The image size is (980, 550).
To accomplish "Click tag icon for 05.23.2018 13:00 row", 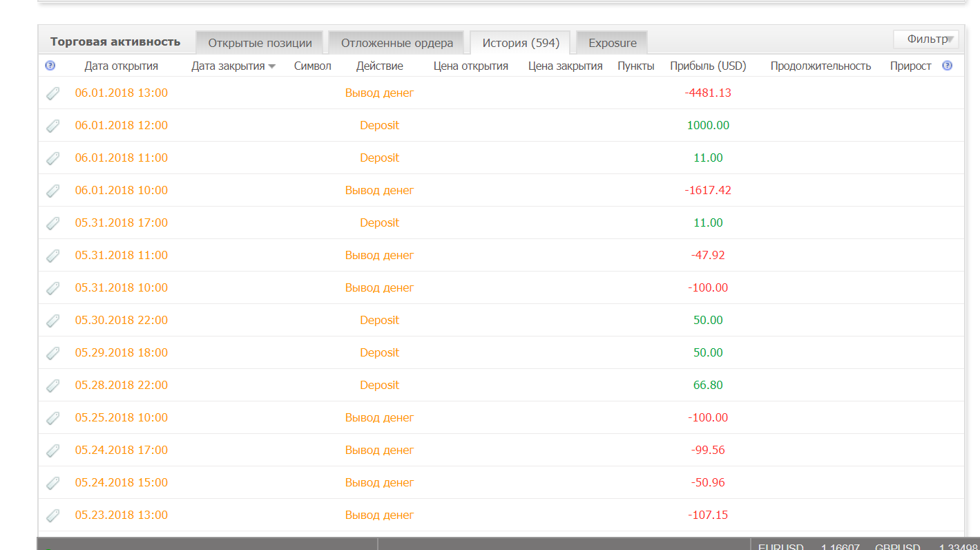I will click(52, 515).
